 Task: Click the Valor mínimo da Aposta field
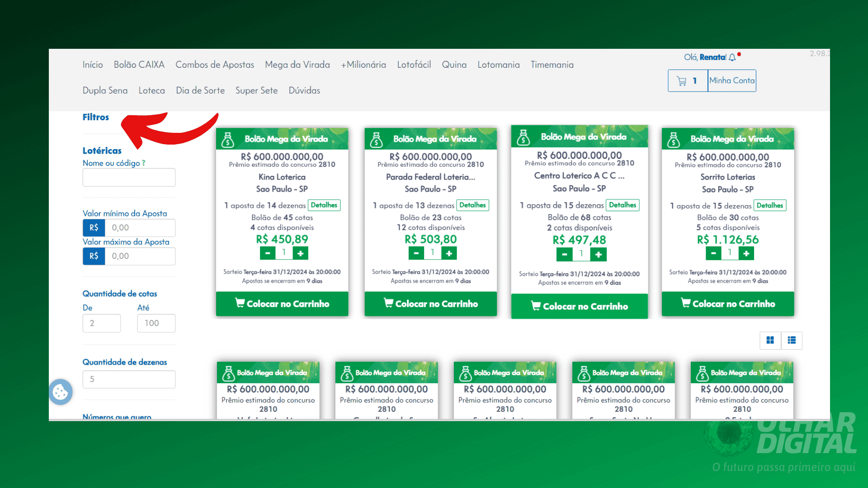click(x=140, y=228)
